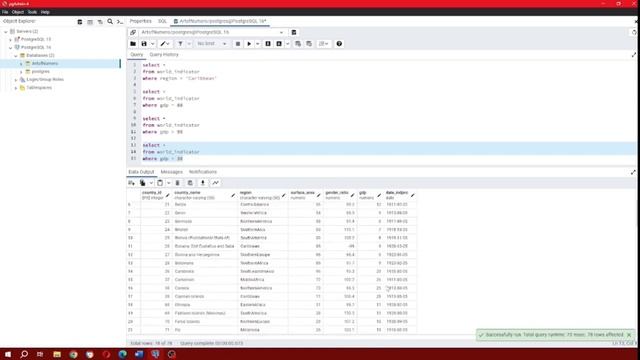The height and width of the screenshot is (360, 640).
Task: Click the Open File folder icon
Action: coord(133,44)
